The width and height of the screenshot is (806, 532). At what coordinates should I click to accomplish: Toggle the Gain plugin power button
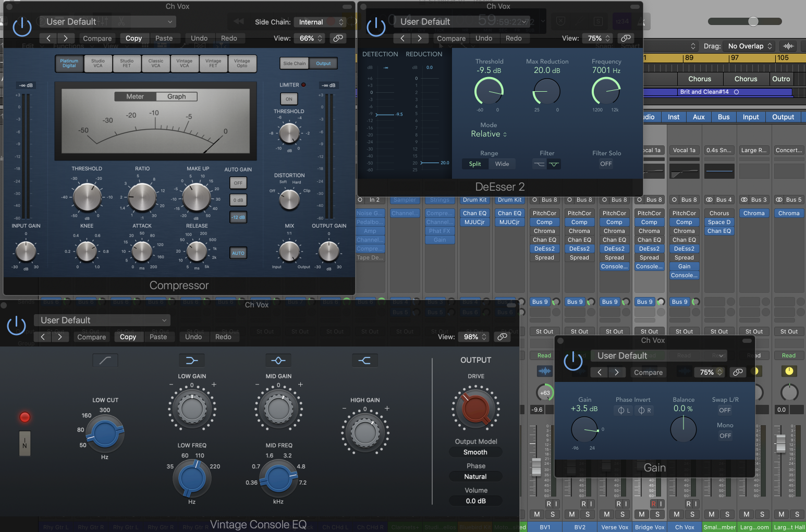pos(573,361)
